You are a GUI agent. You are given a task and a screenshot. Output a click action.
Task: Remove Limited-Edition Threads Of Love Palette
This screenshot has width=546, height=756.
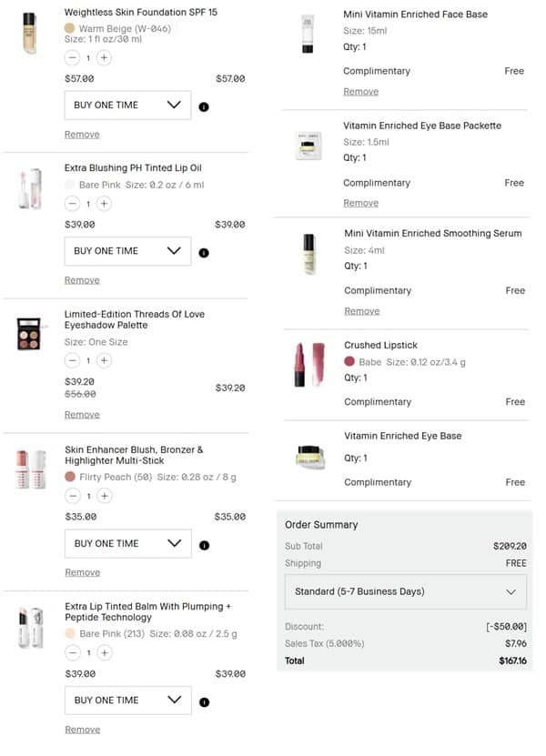(x=82, y=415)
